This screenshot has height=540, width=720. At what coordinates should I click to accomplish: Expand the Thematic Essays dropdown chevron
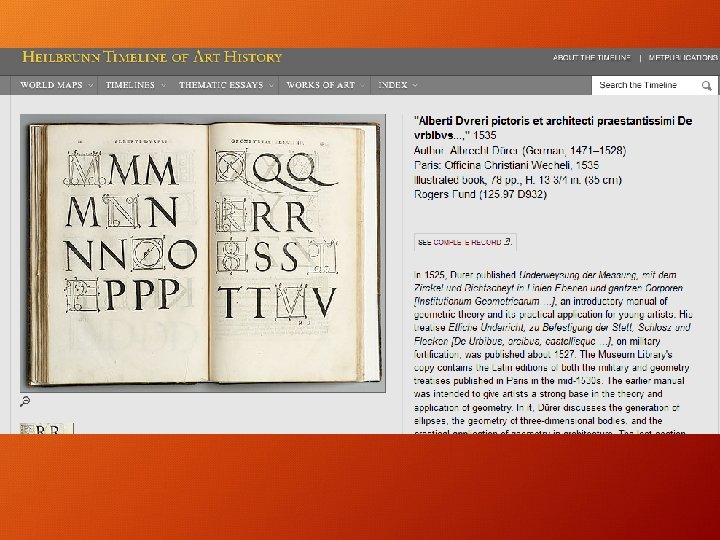tap(271, 85)
